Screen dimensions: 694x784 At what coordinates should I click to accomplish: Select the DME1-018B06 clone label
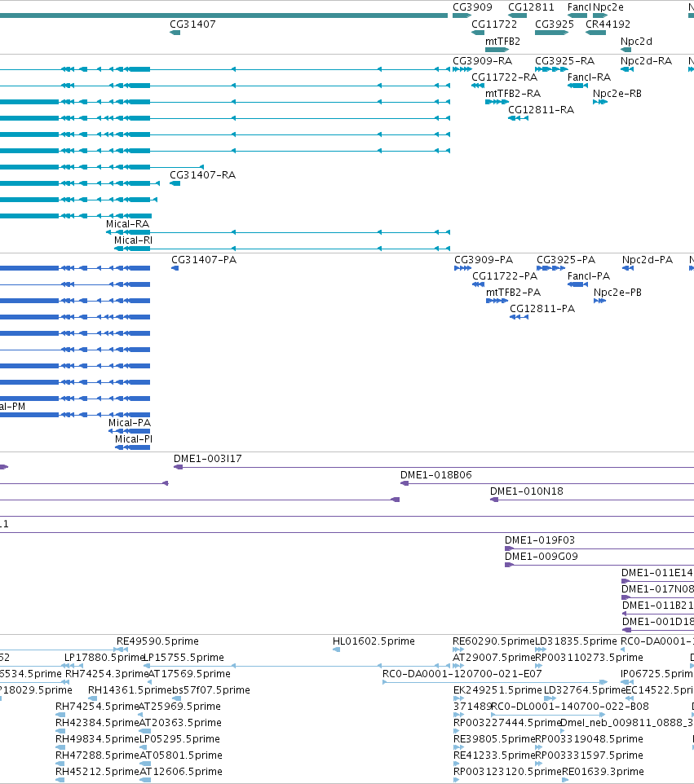pyautogui.click(x=435, y=474)
